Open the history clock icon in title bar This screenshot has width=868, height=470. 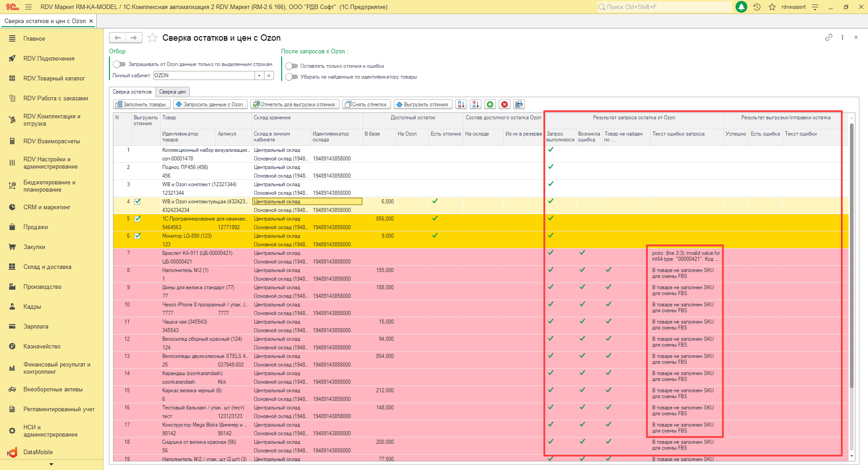click(x=757, y=7)
